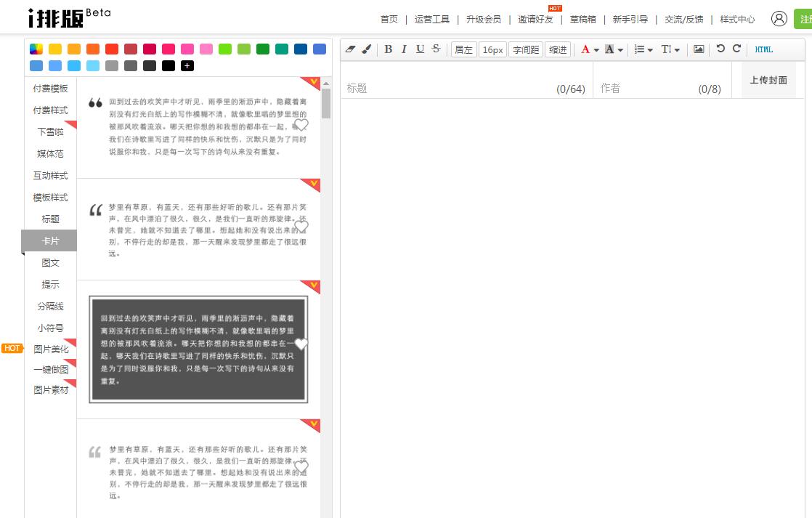Go to 首页 home link
812x518 pixels.
click(x=389, y=19)
